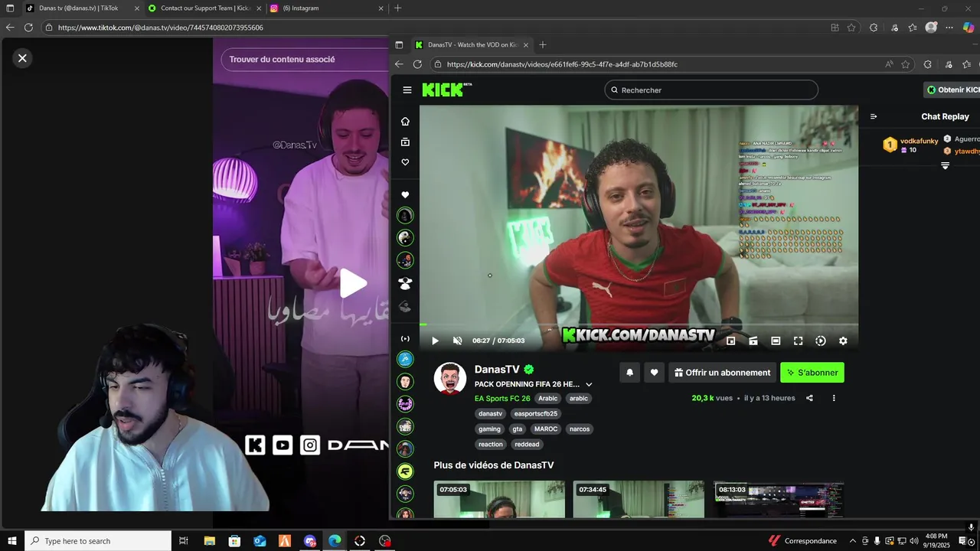
Task: Open Following heart outline icon in sidebar
Action: point(405,162)
